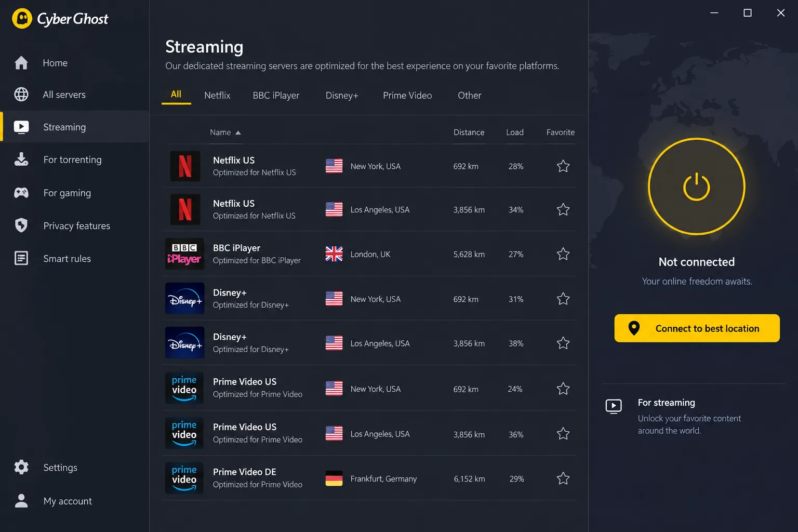Click the For torrenting download icon
This screenshot has width=798, height=532.
21,159
